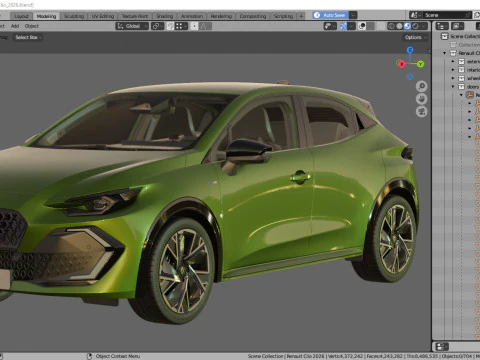Open the snap target options dropdown
The width and height of the screenshot is (480, 360).
181,26
